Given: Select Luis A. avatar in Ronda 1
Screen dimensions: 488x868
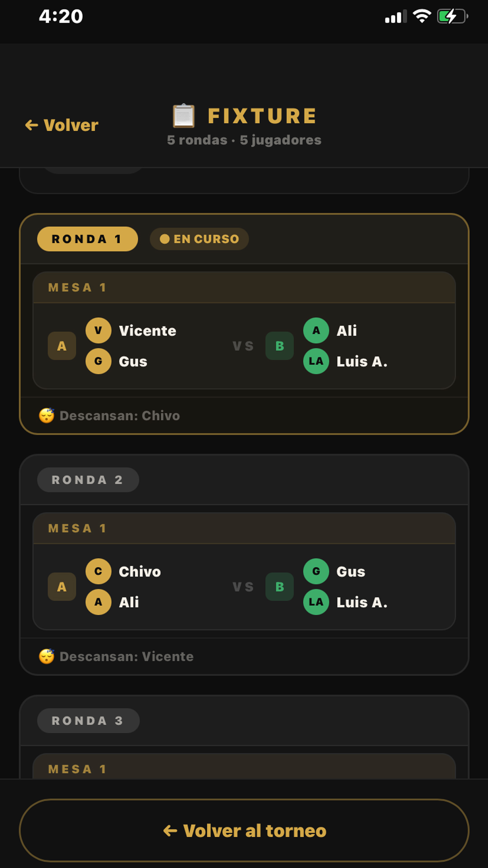Looking at the screenshot, I should pyautogui.click(x=316, y=361).
